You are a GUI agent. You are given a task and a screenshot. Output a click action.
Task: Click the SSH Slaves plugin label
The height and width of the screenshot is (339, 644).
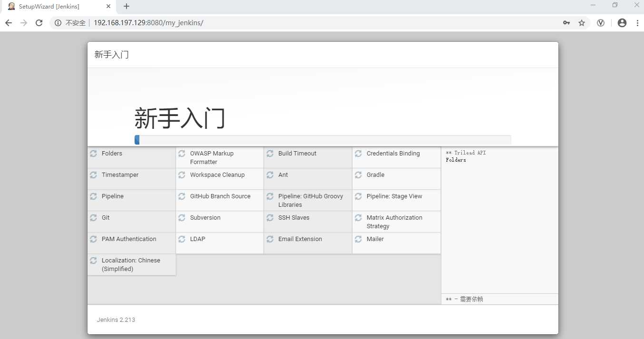(294, 218)
